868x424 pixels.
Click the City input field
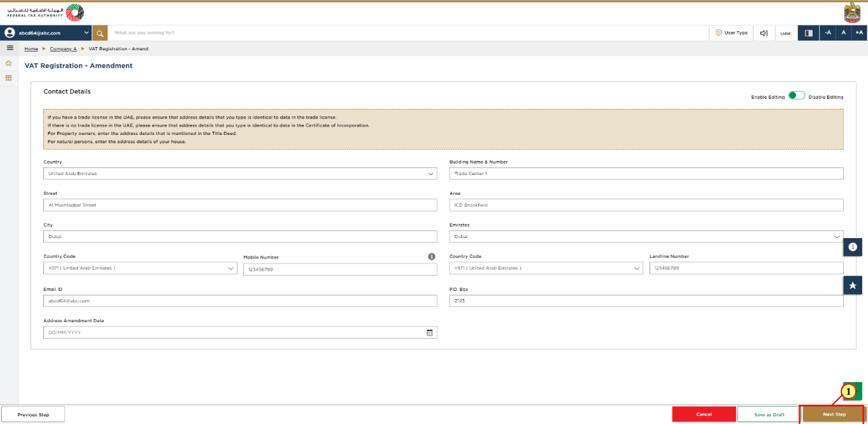[x=240, y=236]
